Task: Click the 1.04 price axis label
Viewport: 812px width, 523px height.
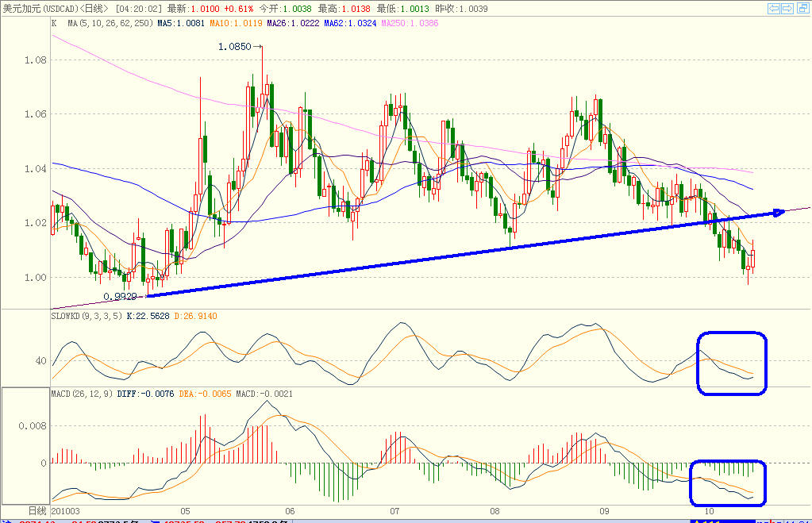Action: [x=36, y=169]
